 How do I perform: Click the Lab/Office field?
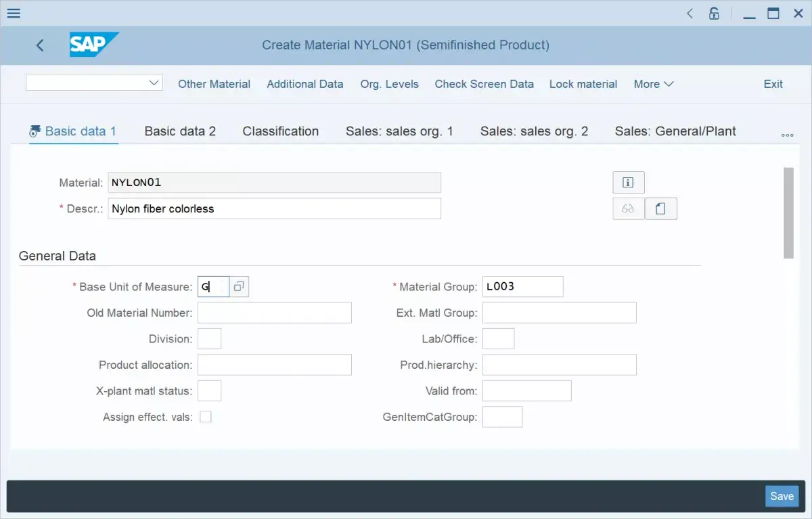(x=499, y=339)
